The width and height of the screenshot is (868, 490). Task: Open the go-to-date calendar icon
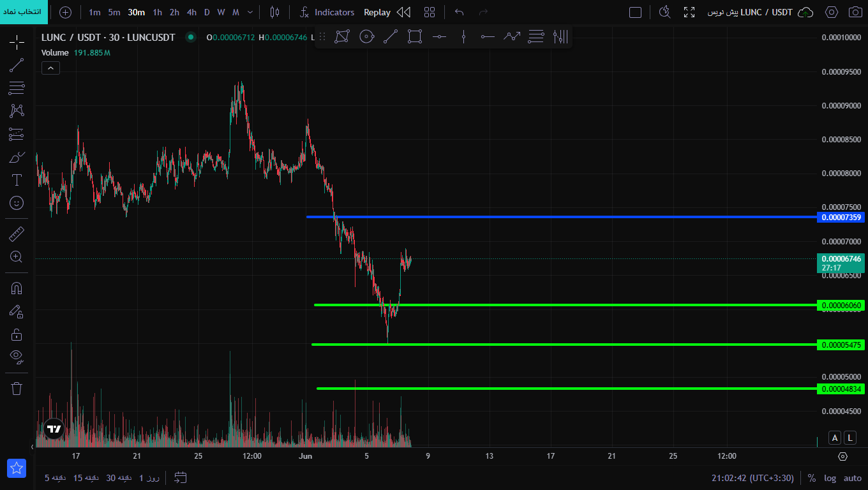181,478
